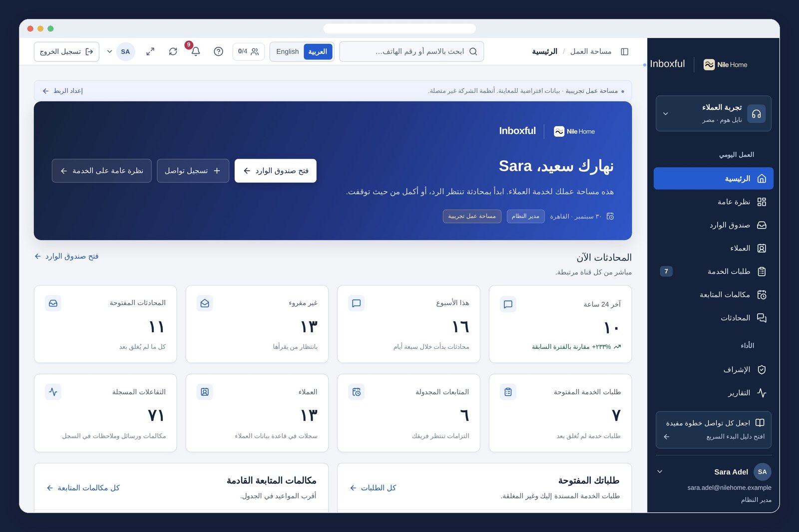Open user menu chevron beside SA avatar
This screenshot has height=532, width=799.
pyautogui.click(x=109, y=51)
